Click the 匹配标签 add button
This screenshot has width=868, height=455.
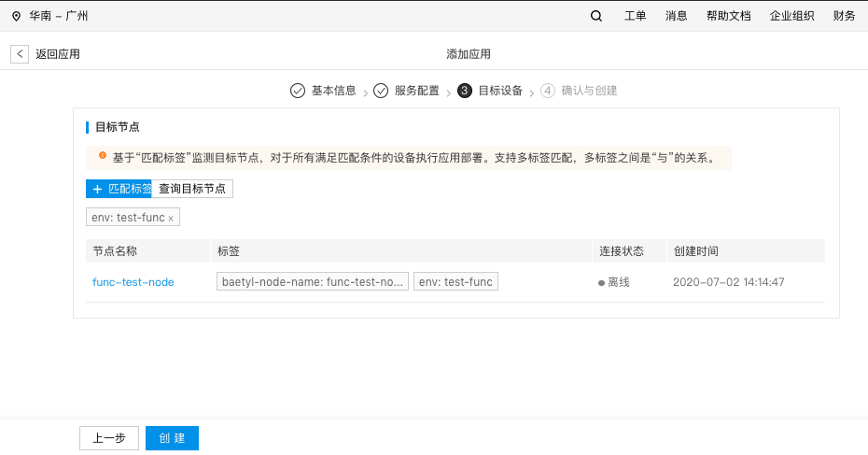pos(119,189)
